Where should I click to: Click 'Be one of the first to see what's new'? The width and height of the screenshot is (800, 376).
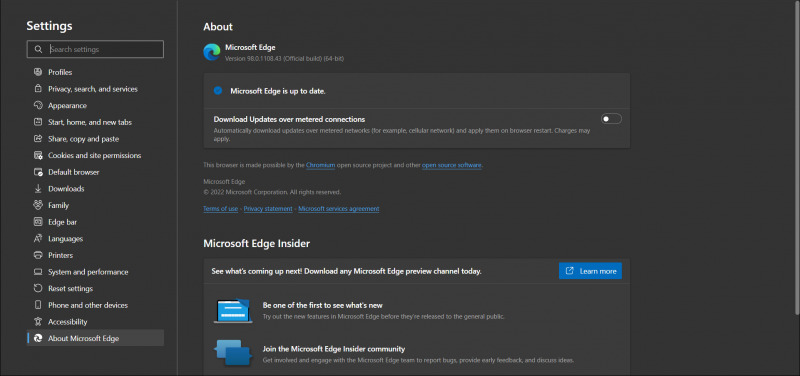(x=322, y=305)
